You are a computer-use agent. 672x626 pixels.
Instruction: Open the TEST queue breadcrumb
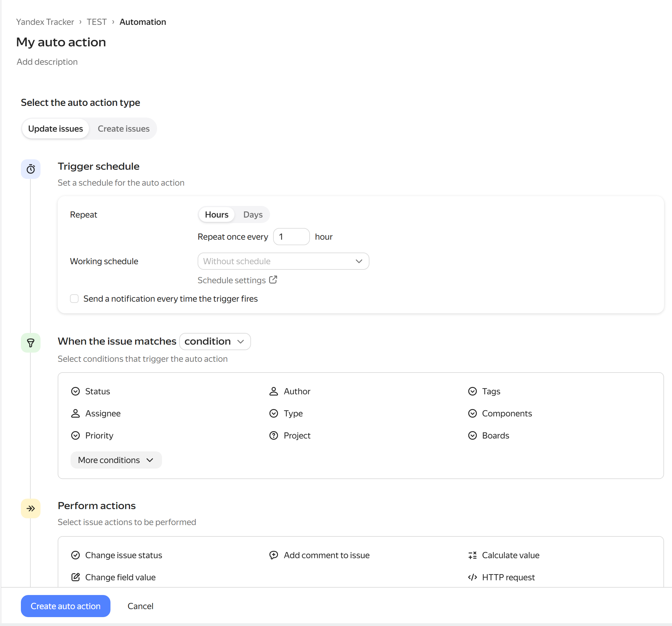pos(96,22)
